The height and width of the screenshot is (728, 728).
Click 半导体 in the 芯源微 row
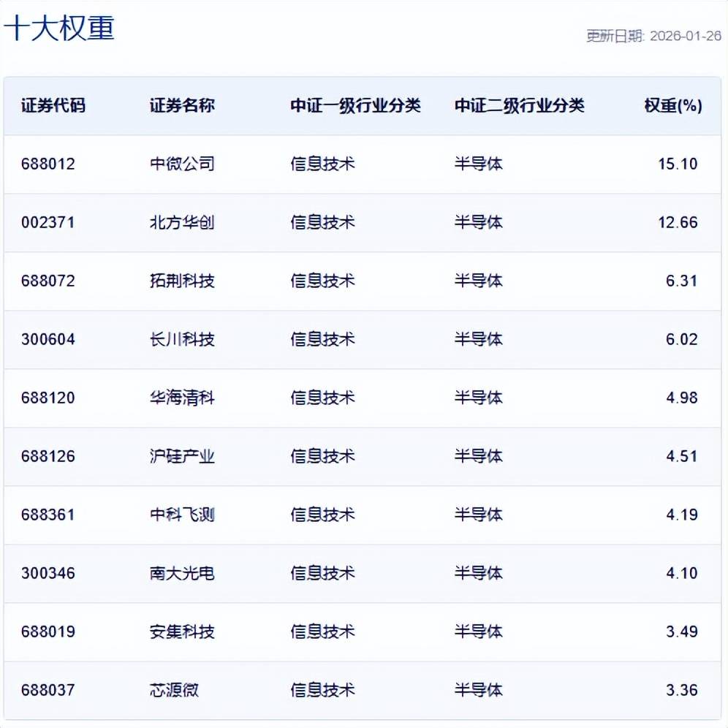click(479, 690)
